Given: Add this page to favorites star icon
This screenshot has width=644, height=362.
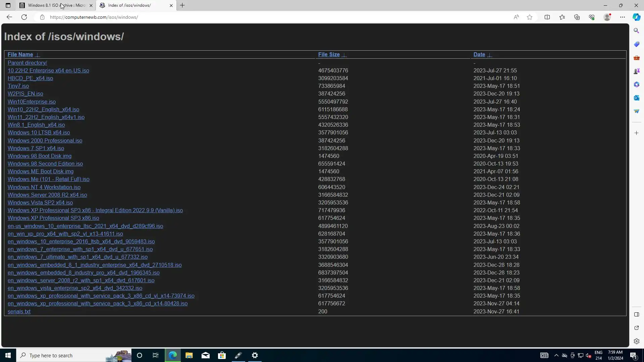Looking at the screenshot, I should 530,17.
